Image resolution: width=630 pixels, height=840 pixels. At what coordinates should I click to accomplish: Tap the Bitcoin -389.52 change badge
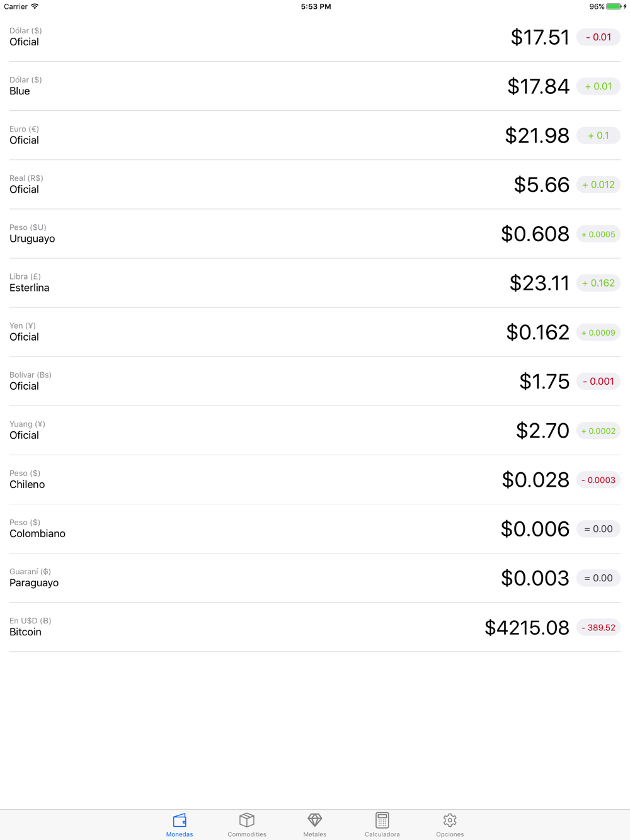(598, 627)
